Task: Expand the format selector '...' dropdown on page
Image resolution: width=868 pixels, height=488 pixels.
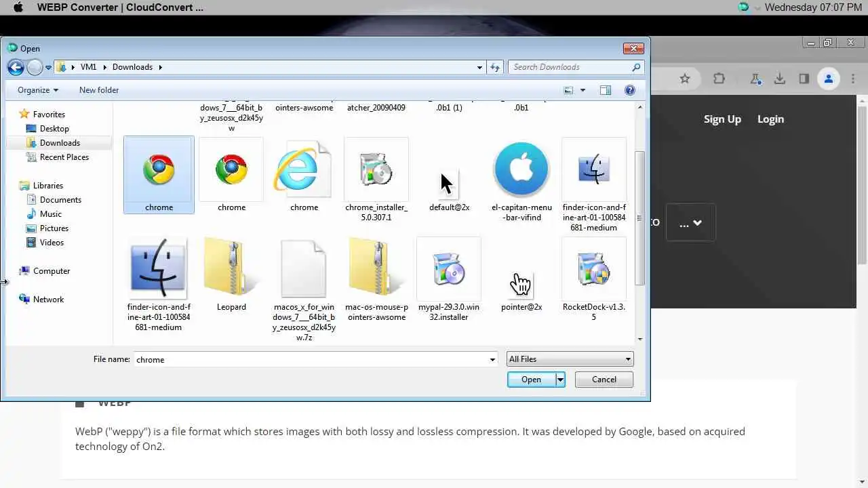Action: (691, 222)
